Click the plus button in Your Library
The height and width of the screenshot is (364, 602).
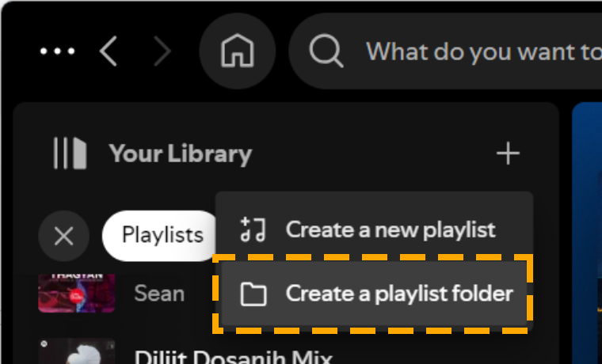point(508,154)
